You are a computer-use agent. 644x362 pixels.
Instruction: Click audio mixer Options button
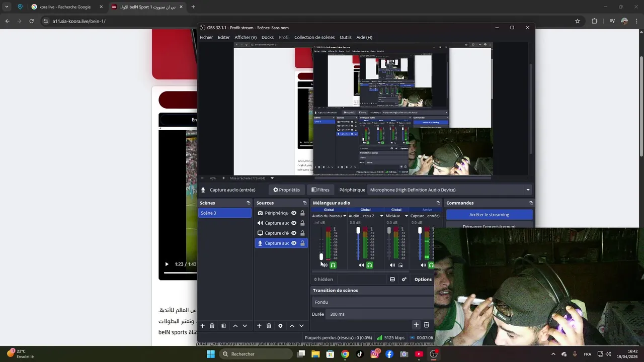(x=423, y=280)
